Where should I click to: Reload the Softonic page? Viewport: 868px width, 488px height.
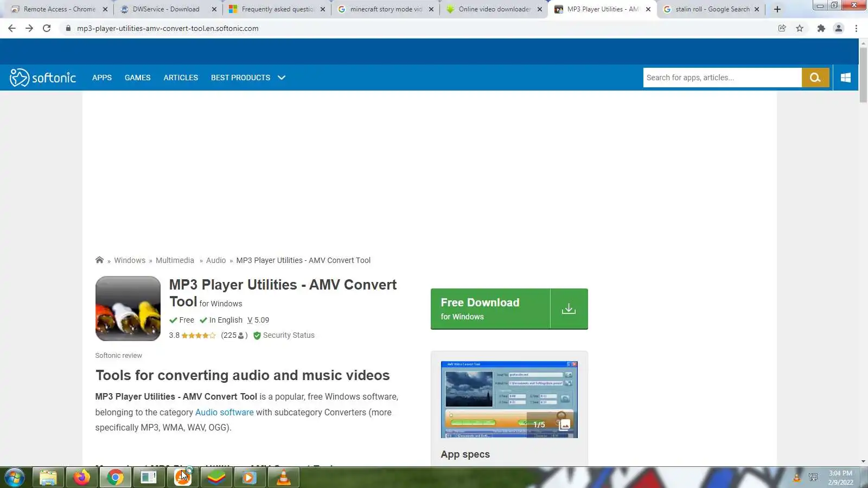tap(47, 28)
